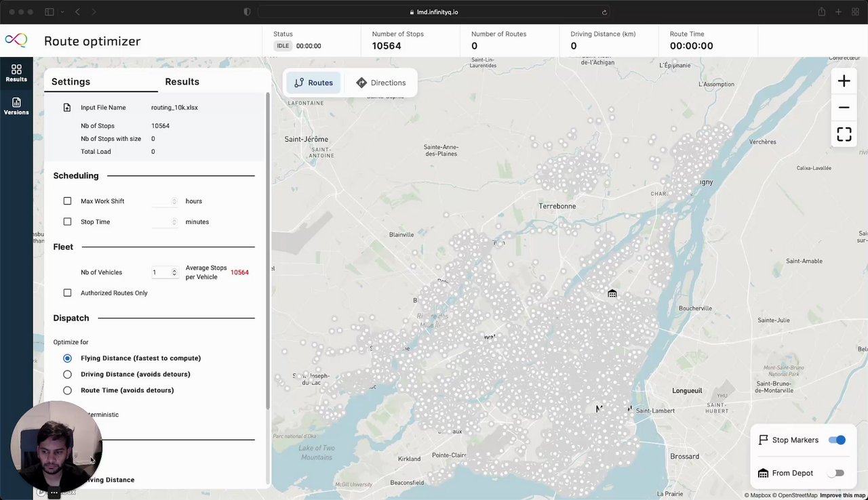Select Route Time (avoids detours) option

point(67,390)
